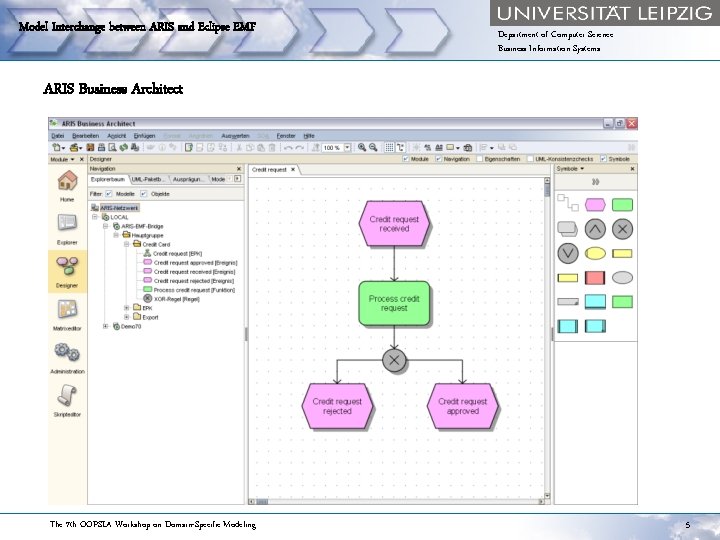Close the Navigation panel
This screenshot has width=720, height=540.
(238, 169)
